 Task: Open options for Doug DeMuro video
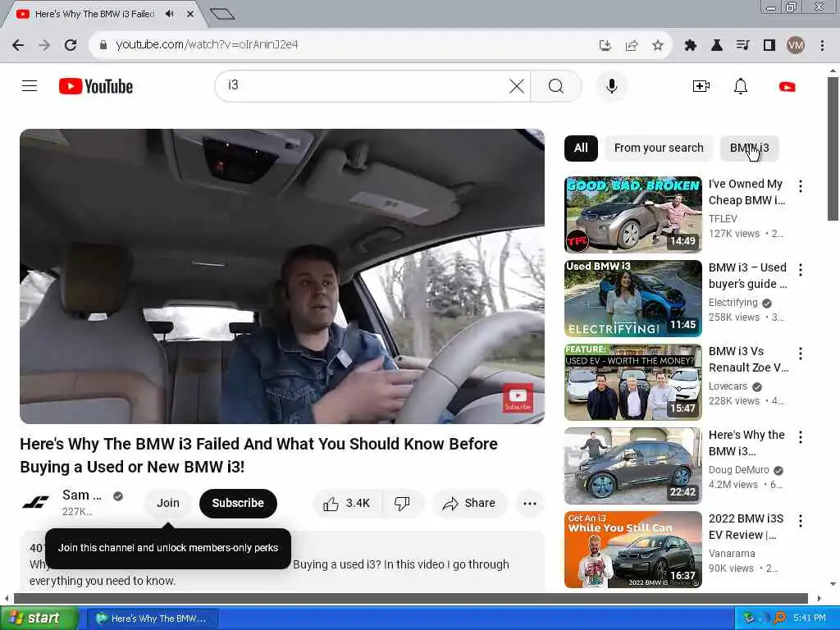[801, 437]
